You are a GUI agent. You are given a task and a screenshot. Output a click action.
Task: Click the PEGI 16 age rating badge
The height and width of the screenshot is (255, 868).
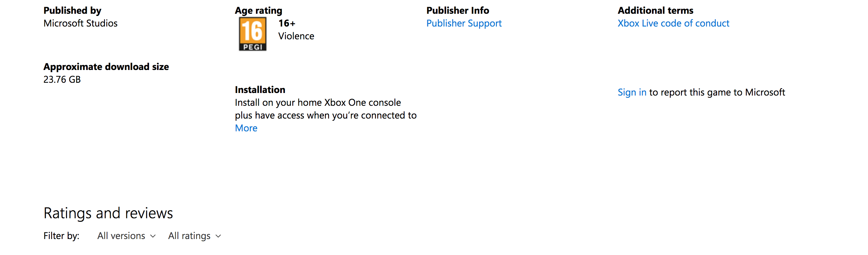[x=252, y=34]
